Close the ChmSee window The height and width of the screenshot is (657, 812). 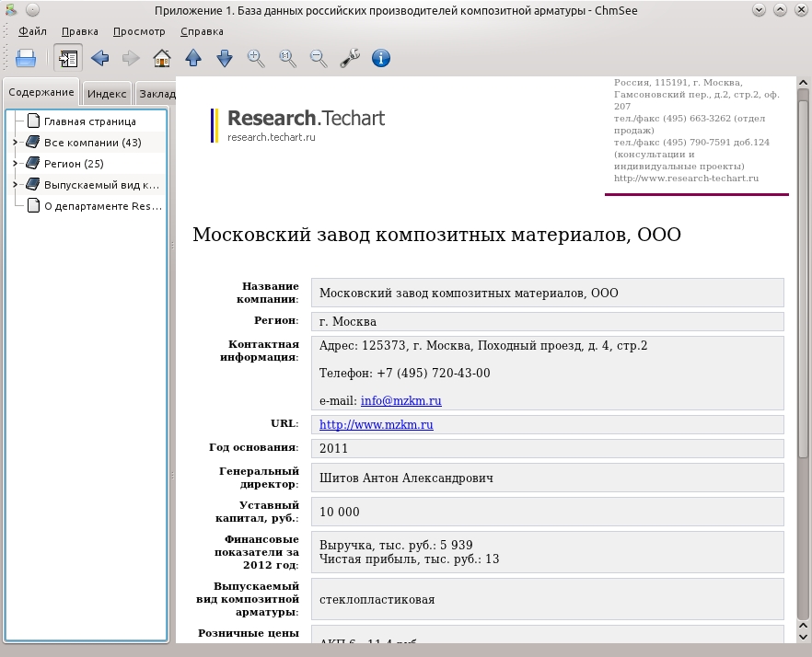point(801,10)
